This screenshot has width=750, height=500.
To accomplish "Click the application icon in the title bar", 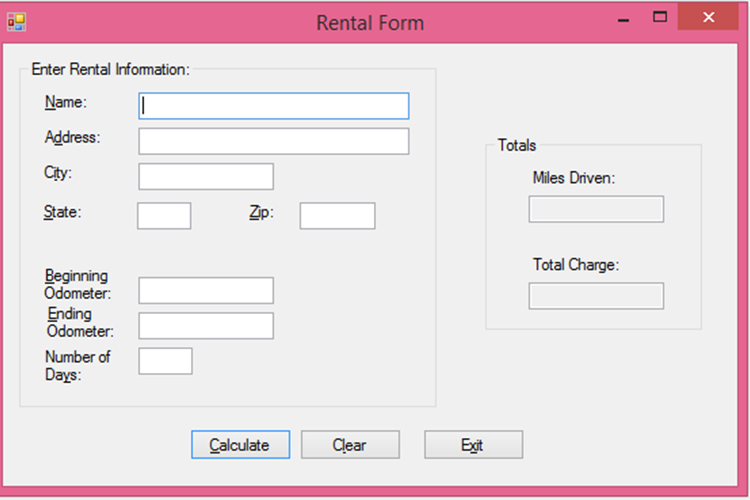I will (x=17, y=22).
